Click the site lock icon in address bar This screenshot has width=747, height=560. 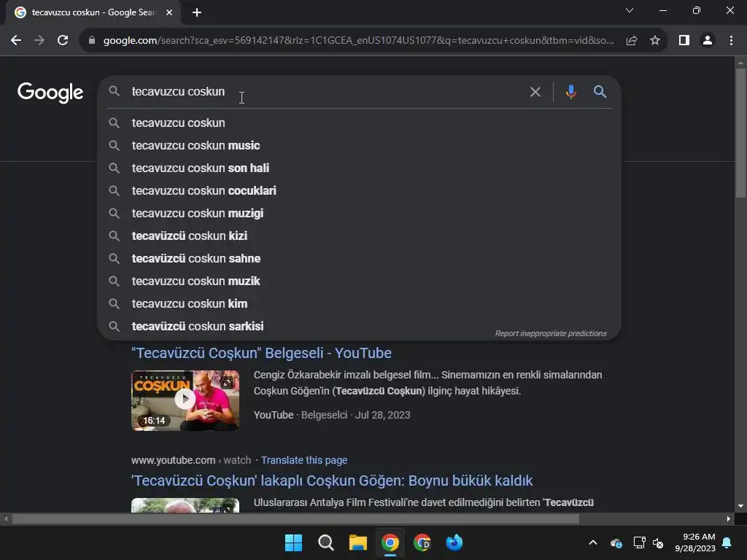tap(92, 41)
